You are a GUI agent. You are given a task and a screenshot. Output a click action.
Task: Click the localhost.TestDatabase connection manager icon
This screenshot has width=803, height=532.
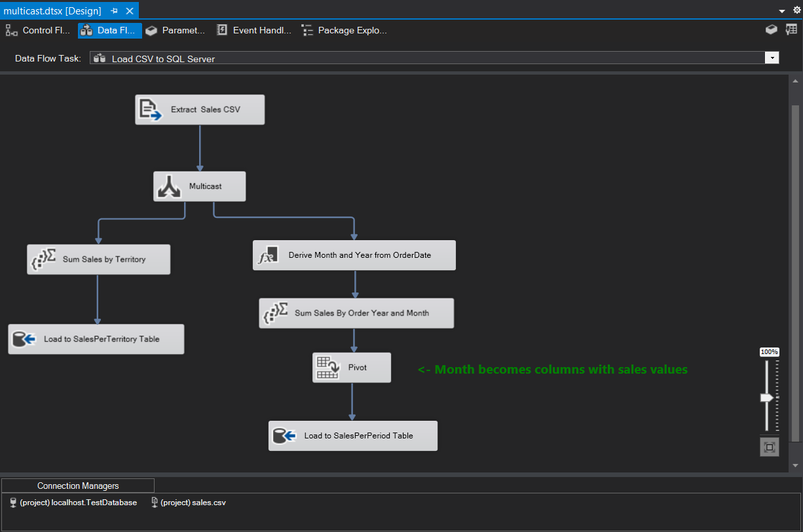tap(11, 503)
